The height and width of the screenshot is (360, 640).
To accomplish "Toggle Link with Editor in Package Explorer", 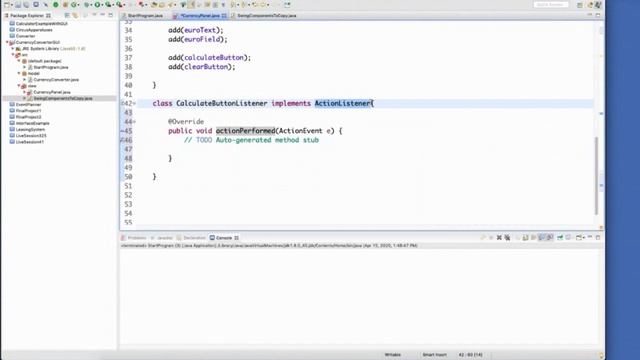I will [76, 16].
